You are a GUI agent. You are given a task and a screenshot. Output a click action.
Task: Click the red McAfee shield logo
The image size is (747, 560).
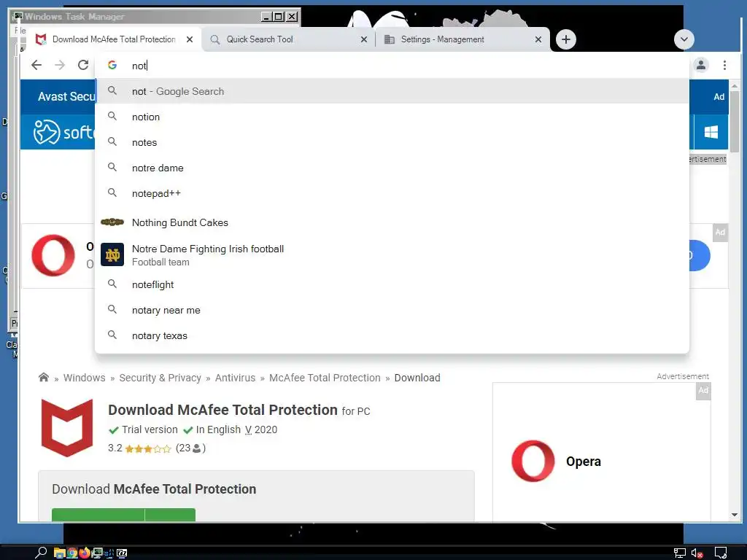(x=67, y=427)
